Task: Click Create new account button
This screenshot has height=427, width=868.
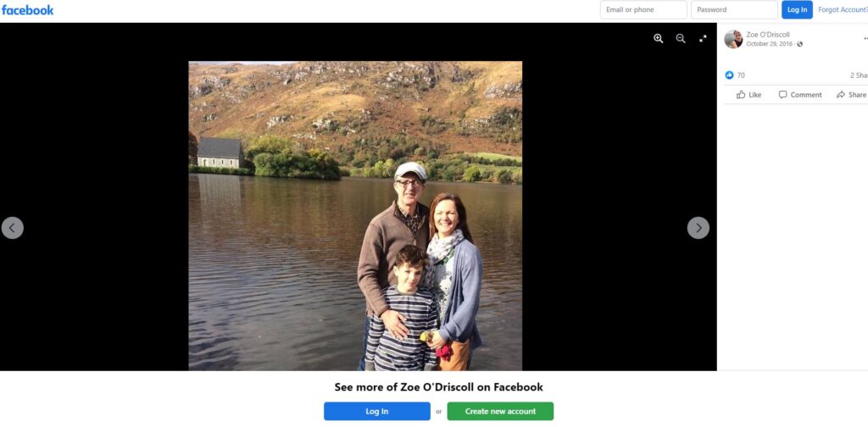Action: pos(500,411)
